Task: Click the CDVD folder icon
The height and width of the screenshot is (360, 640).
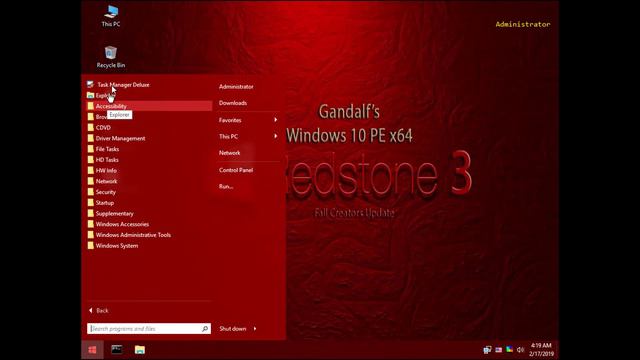Action: pyautogui.click(x=91, y=127)
